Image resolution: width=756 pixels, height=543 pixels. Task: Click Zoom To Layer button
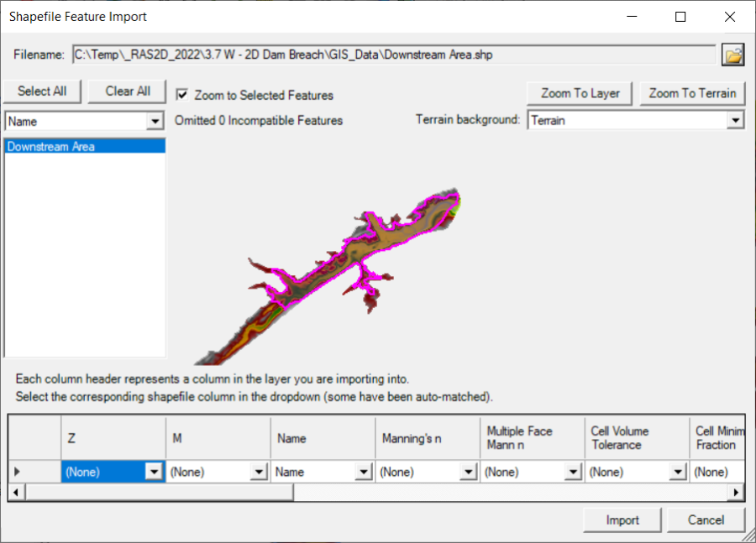[580, 93]
